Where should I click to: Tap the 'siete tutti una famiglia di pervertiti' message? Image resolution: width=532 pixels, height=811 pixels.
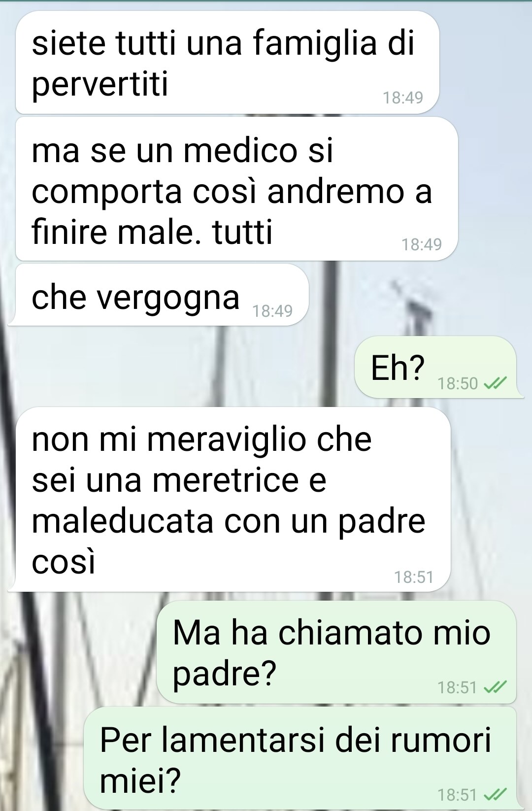coord(227,63)
